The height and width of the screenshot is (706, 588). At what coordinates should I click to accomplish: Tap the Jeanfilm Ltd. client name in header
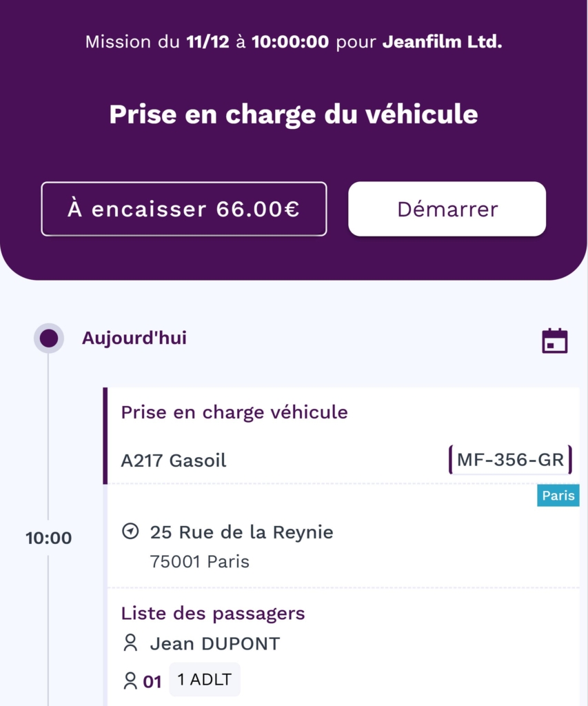443,42
